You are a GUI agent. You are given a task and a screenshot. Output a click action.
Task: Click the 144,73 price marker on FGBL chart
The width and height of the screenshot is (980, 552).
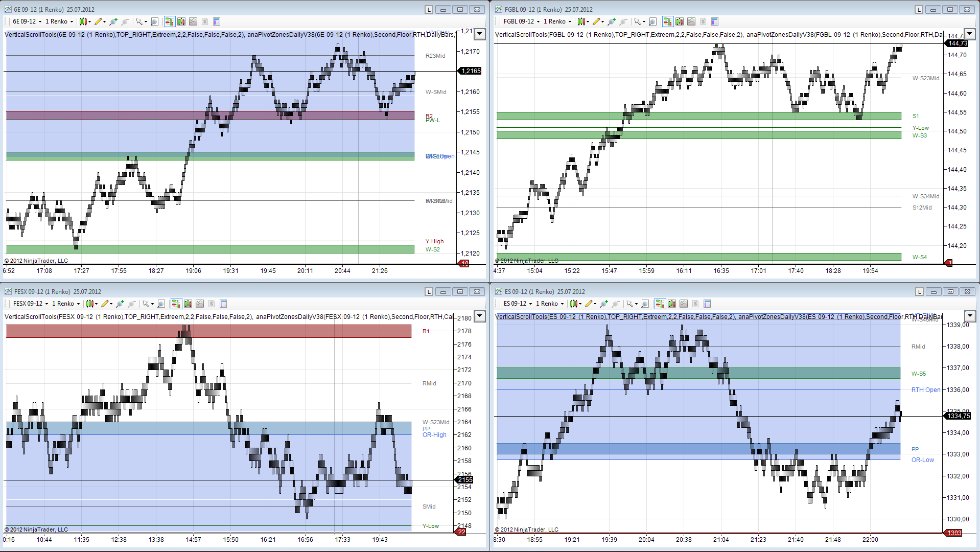click(x=957, y=43)
